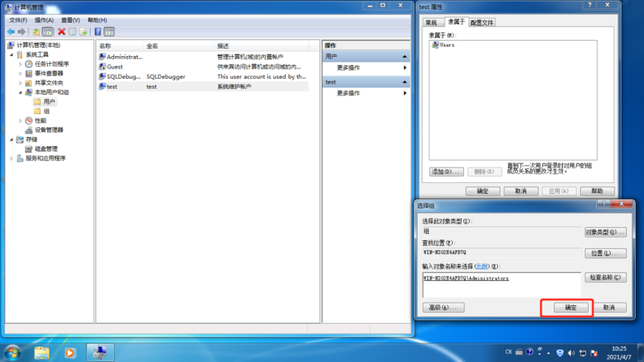Open Windows Explorer from the taskbar
Screen dimensions: 644x362
[x=42, y=353]
